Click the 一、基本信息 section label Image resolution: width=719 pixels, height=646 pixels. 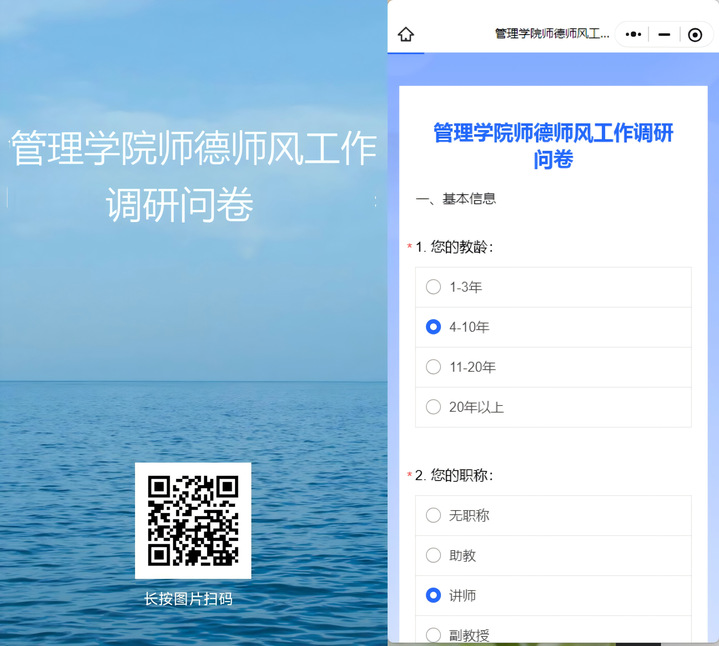(455, 199)
